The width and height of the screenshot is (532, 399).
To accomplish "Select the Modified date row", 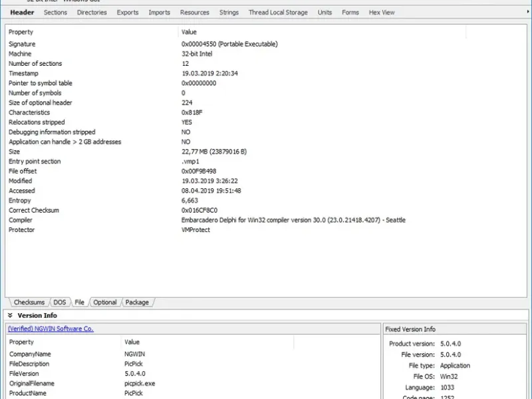I will tap(266, 181).
